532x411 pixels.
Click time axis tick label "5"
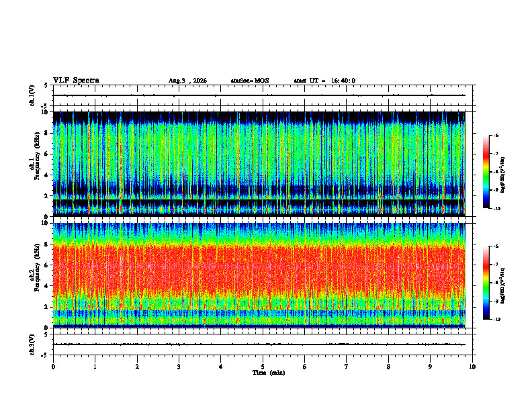tap(263, 367)
